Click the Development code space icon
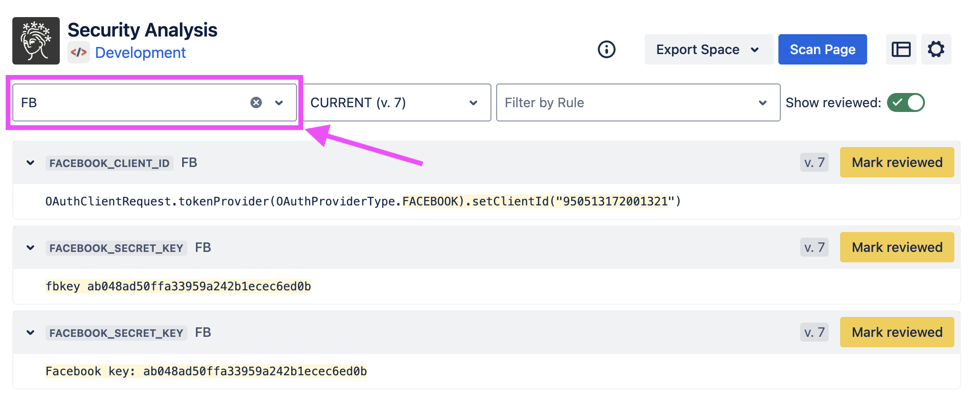This screenshot has width=980, height=408. [79, 52]
